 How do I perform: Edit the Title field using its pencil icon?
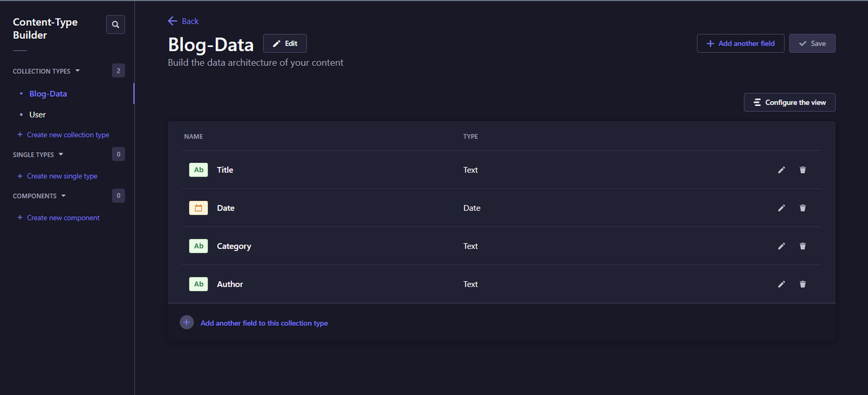[781, 170]
